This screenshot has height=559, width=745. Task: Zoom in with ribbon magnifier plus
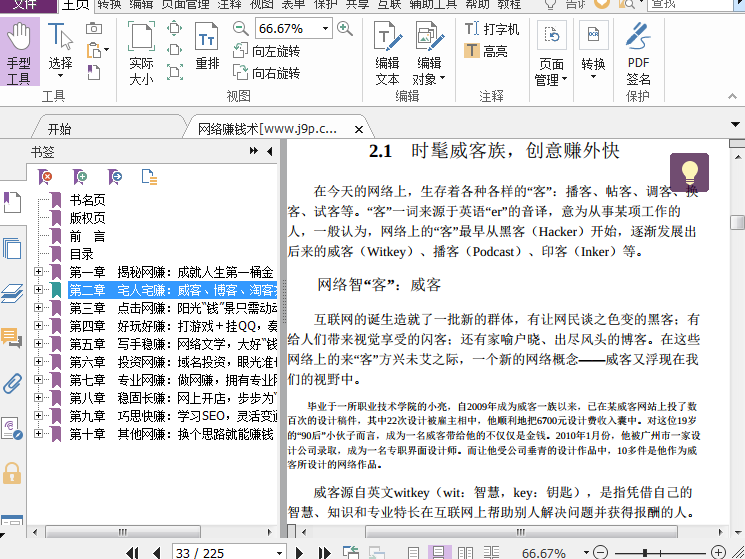click(344, 28)
